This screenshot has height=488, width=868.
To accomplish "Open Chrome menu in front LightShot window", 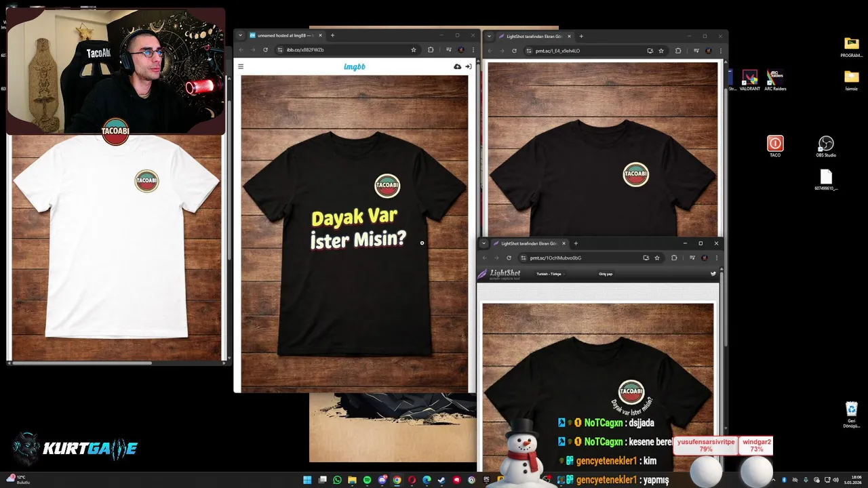I will (x=716, y=258).
